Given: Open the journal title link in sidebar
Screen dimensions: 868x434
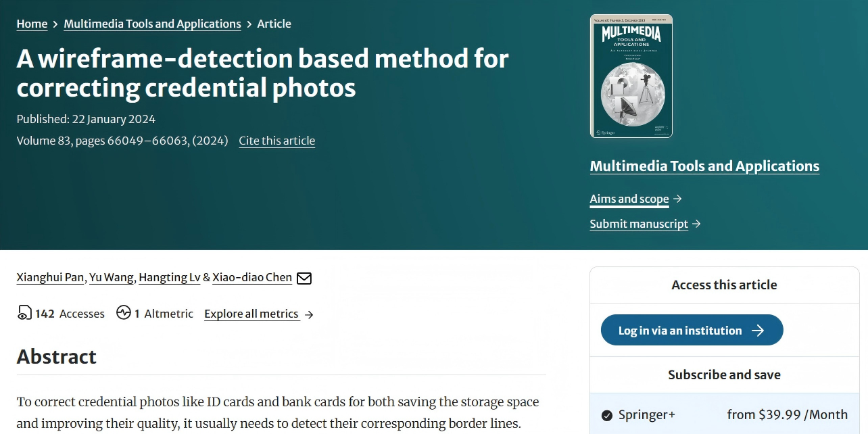Looking at the screenshot, I should pyautogui.click(x=704, y=166).
